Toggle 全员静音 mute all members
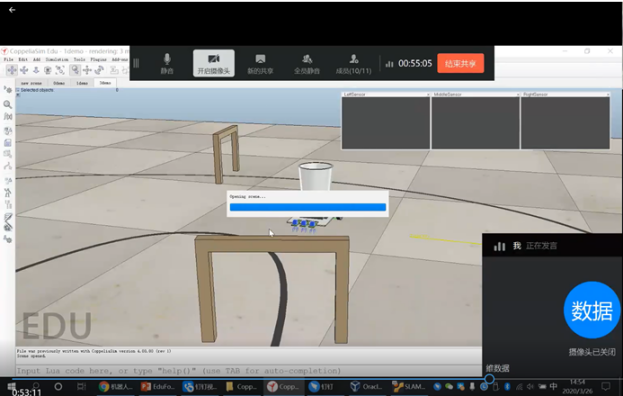The height and width of the screenshot is (396, 623). [x=307, y=64]
